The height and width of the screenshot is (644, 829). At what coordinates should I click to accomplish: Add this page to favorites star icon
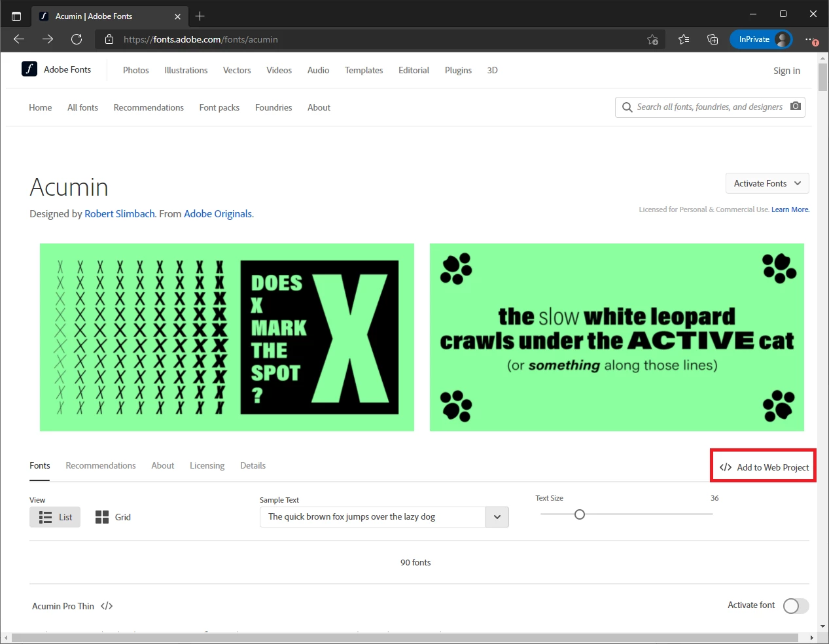[x=652, y=39]
